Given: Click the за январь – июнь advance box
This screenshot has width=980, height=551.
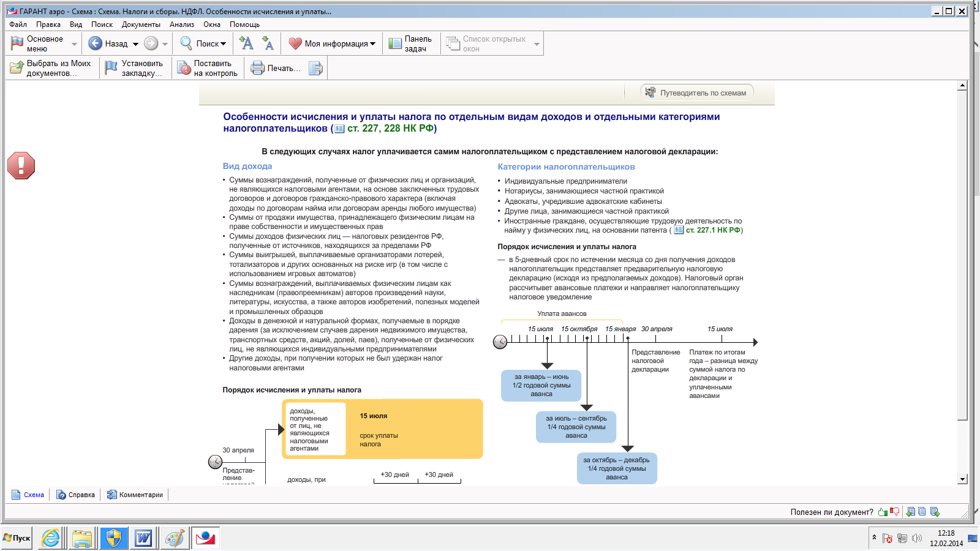Looking at the screenshot, I should (x=541, y=386).
